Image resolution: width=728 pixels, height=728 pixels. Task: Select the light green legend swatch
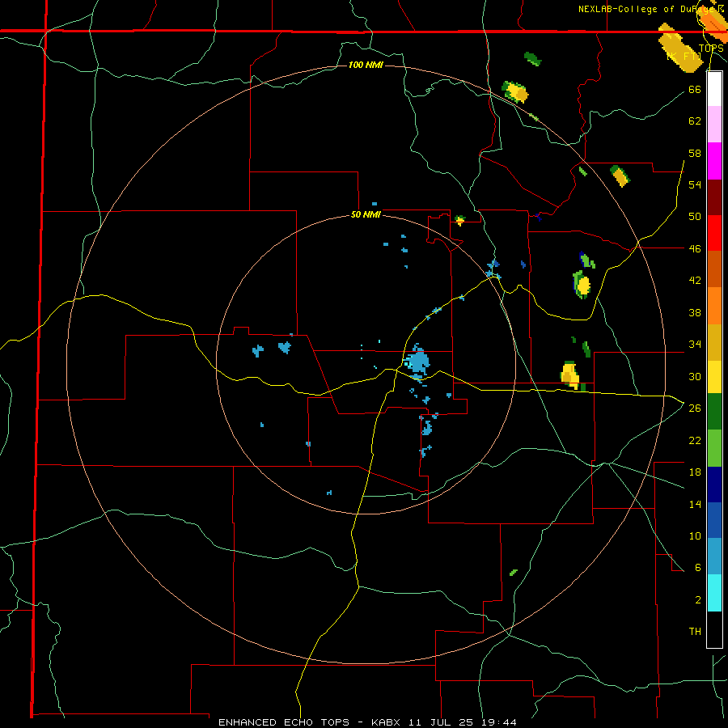714,448
